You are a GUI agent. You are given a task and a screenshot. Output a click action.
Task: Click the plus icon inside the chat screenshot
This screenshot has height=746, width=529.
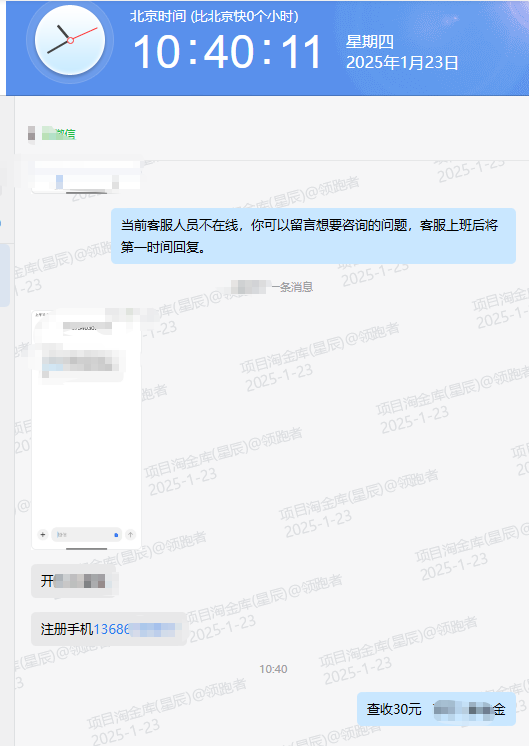(x=43, y=535)
